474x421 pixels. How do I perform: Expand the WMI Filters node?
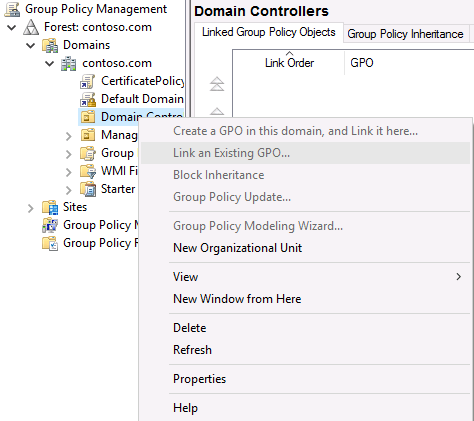coord(69,172)
